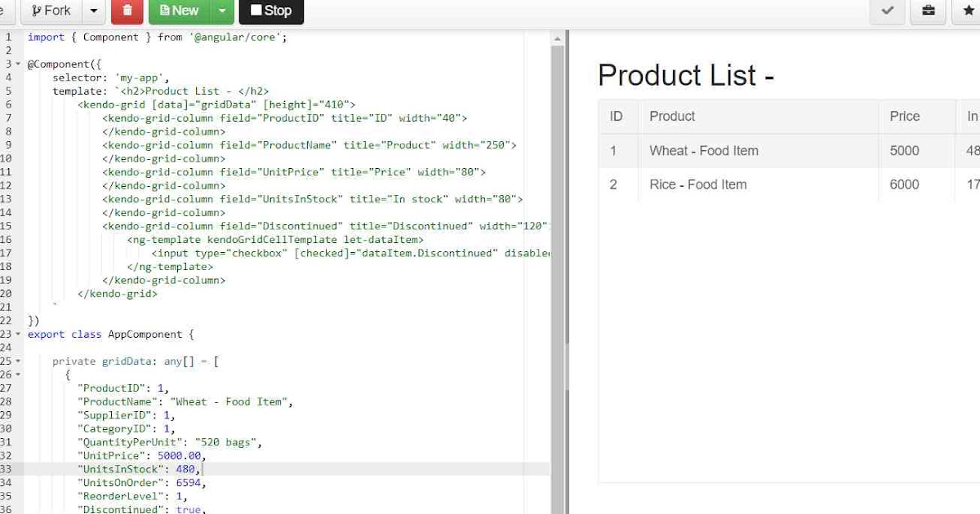Select the Wheat - Food Item row
Image resolution: width=980 pixels, height=514 pixels.
coord(704,151)
